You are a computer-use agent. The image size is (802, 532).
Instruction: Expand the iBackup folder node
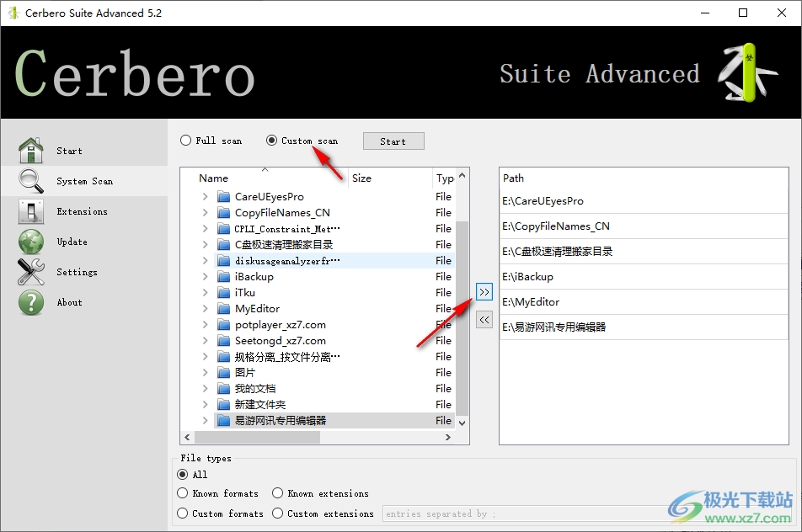(x=205, y=276)
